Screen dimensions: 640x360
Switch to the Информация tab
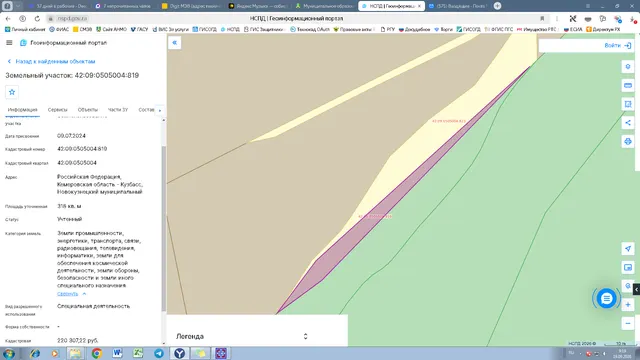(x=22, y=110)
